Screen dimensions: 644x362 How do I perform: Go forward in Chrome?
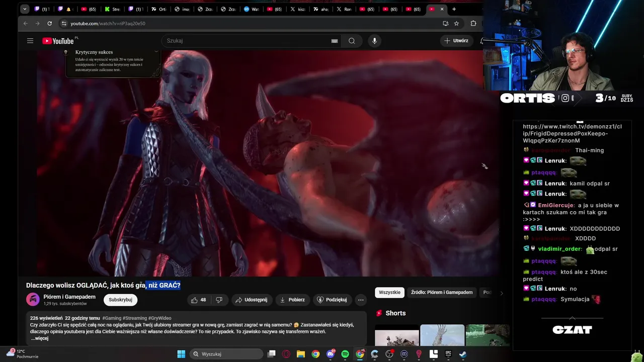37,23
